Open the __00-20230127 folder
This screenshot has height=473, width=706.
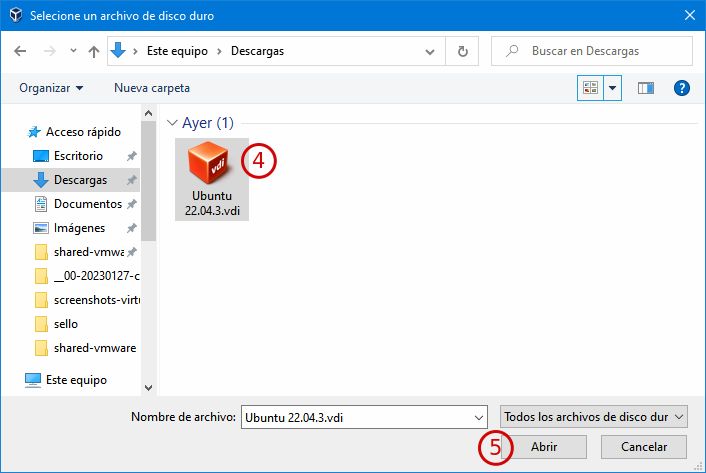pos(96,276)
